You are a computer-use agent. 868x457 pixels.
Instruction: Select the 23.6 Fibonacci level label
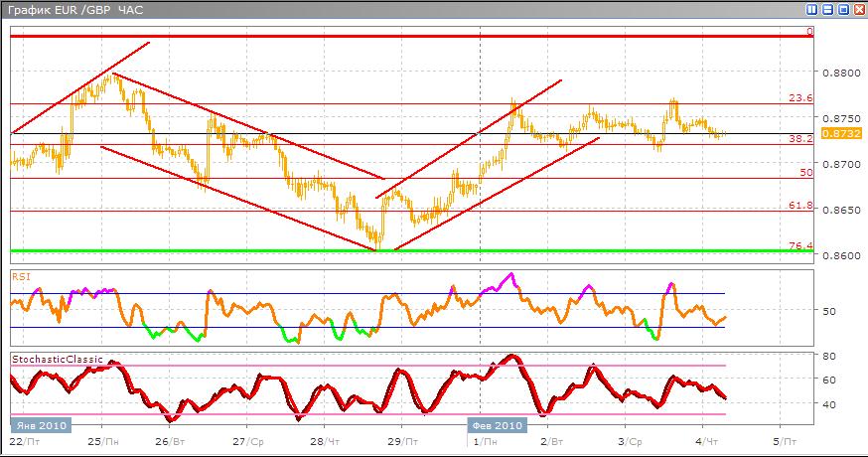click(x=800, y=98)
